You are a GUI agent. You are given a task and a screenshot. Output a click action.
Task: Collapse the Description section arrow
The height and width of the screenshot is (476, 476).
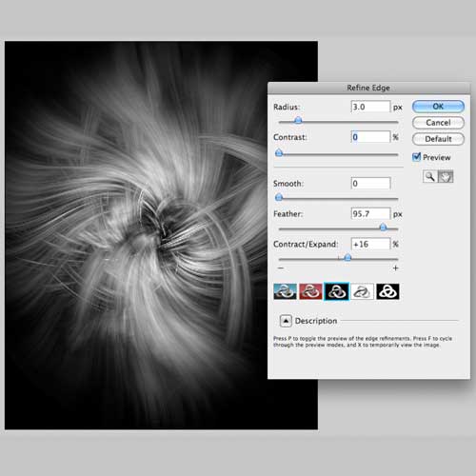coord(286,321)
